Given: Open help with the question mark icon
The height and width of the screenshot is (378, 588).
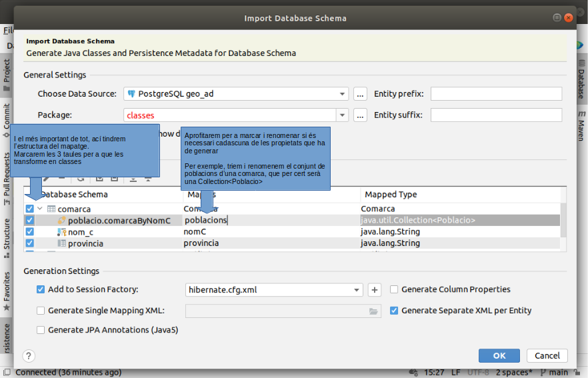Looking at the screenshot, I should [29, 355].
